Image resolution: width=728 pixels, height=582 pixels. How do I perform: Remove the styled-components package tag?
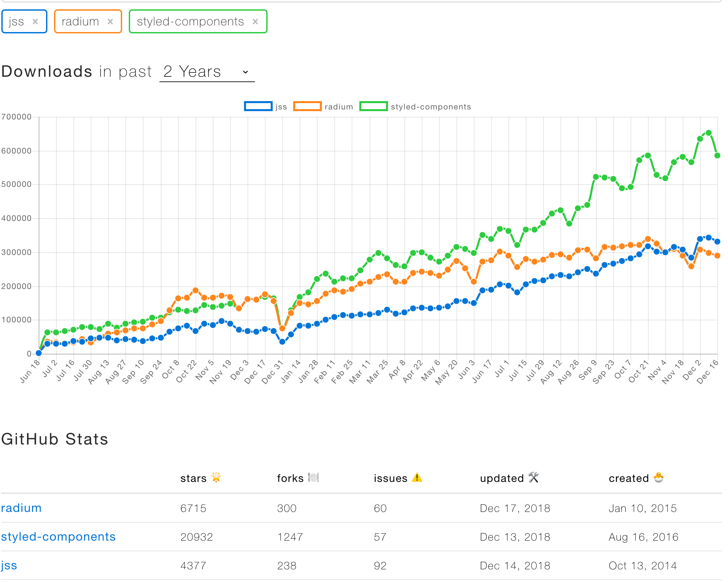[x=255, y=22]
